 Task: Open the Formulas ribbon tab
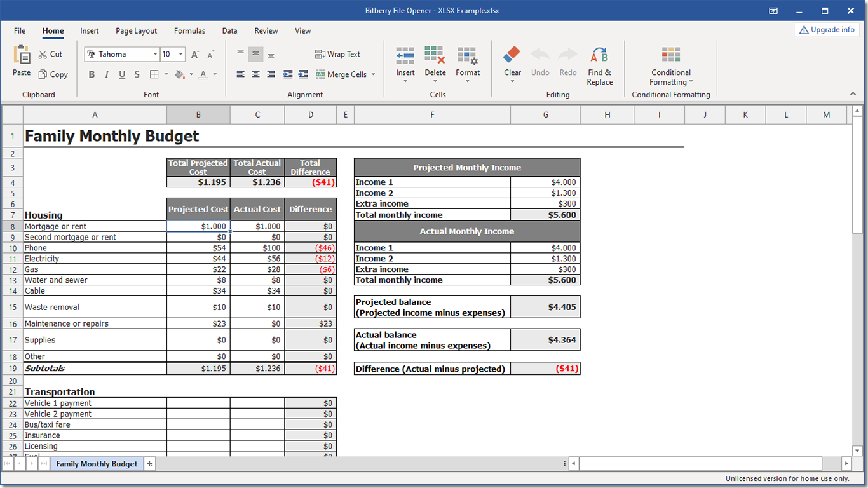click(189, 30)
